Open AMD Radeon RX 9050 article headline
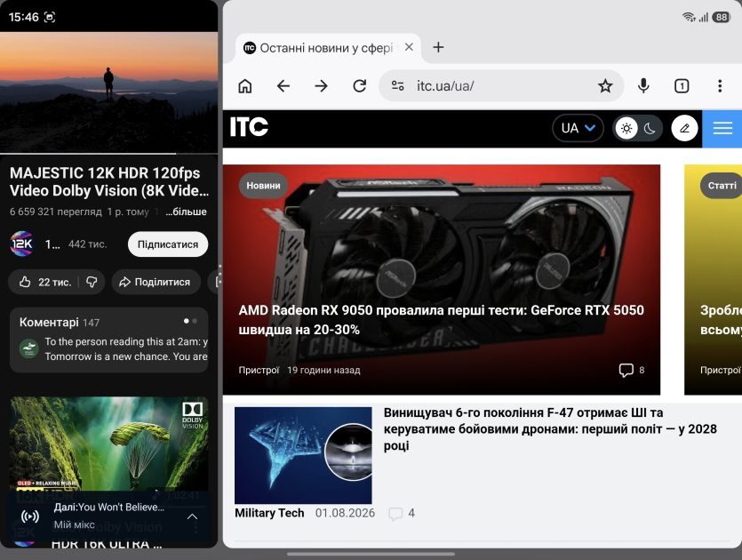 coord(441,319)
